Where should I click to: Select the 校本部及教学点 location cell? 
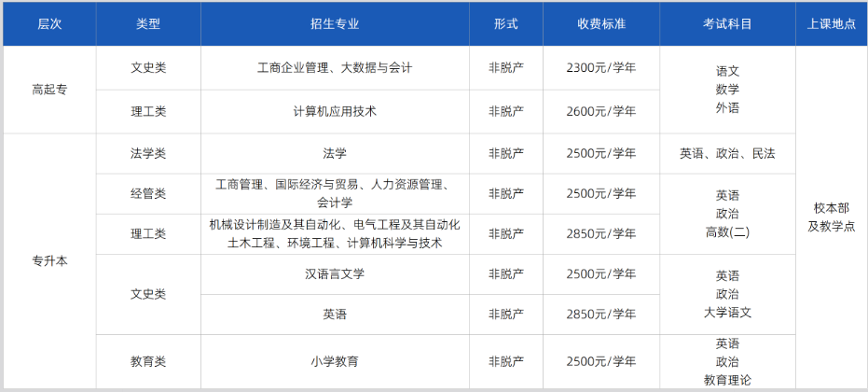pos(832,217)
